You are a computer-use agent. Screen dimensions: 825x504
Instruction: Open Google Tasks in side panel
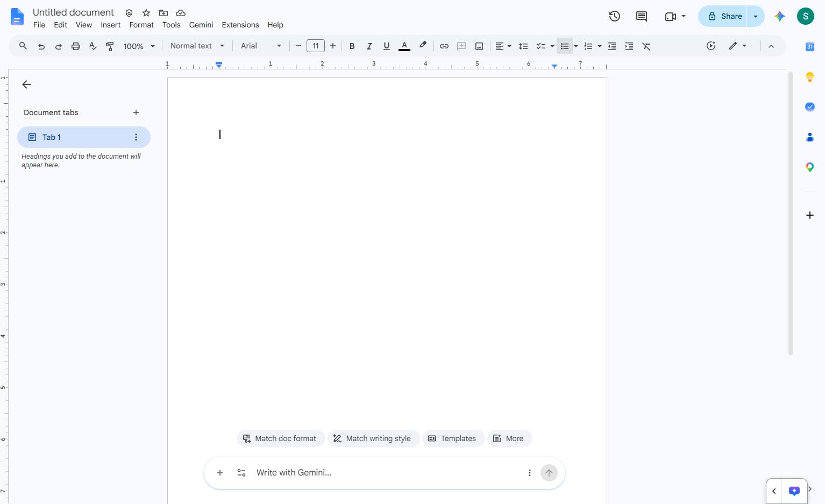[x=810, y=107]
